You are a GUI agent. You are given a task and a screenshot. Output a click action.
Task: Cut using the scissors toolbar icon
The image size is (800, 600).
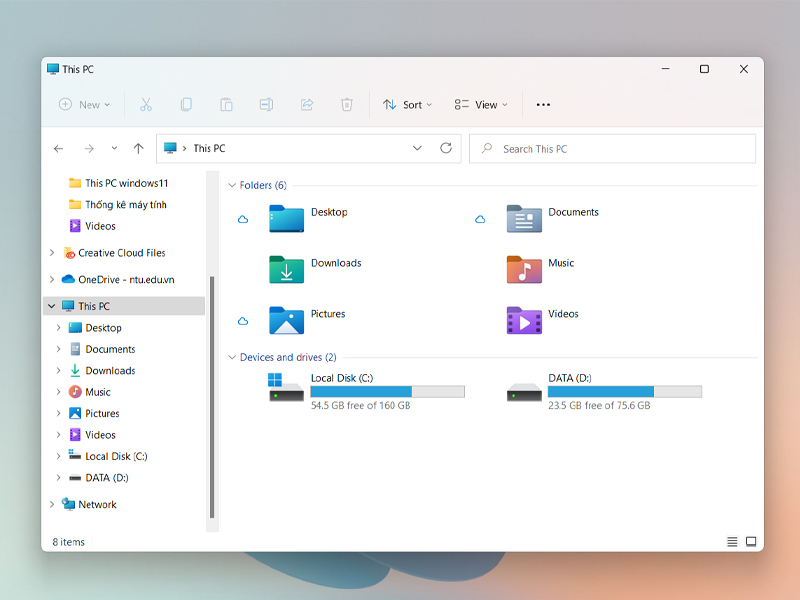point(146,104)
